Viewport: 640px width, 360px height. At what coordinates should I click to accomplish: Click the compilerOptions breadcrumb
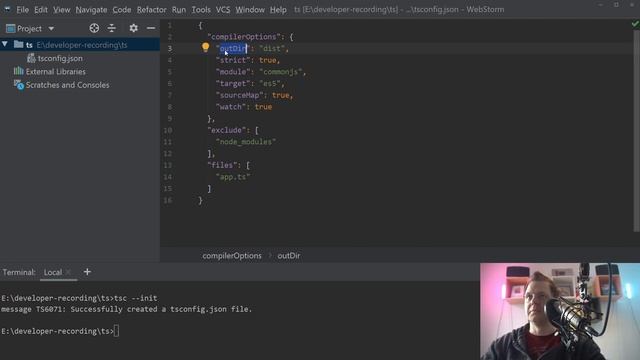(232, 256)
